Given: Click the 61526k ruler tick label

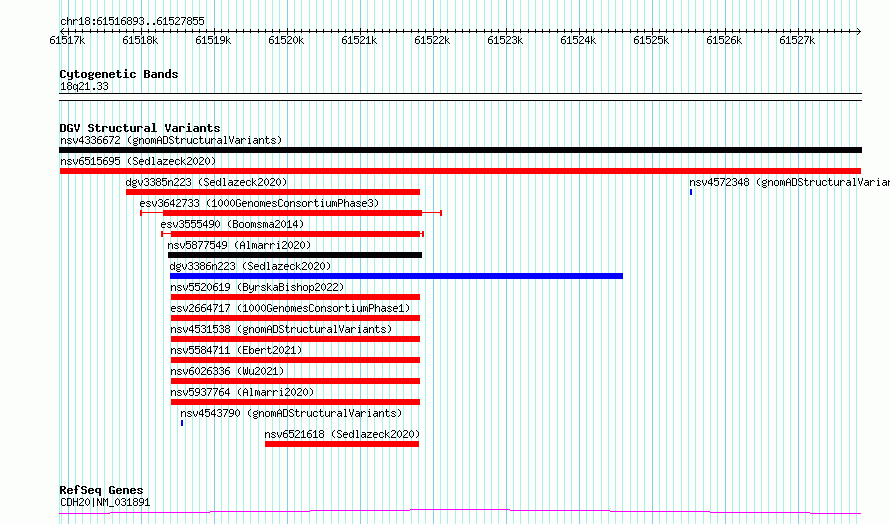Looking at the screenshot, I should coord(724,41).
